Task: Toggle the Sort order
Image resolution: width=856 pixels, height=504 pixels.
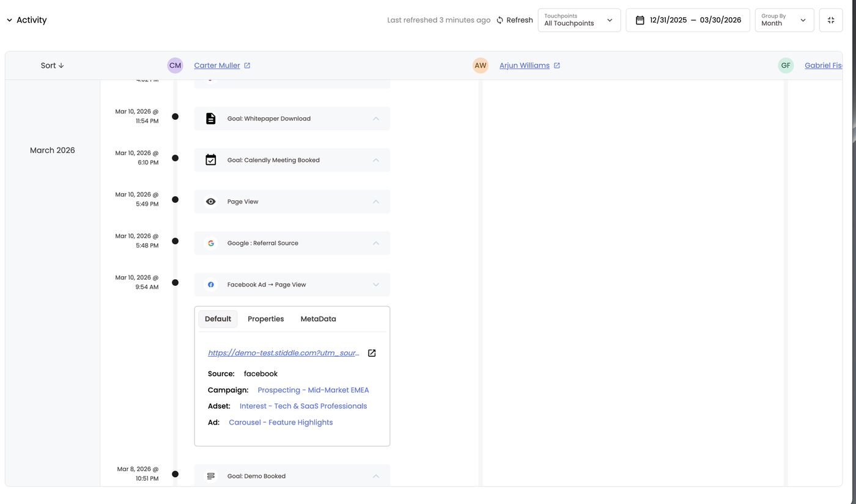Action: (53, 65)
